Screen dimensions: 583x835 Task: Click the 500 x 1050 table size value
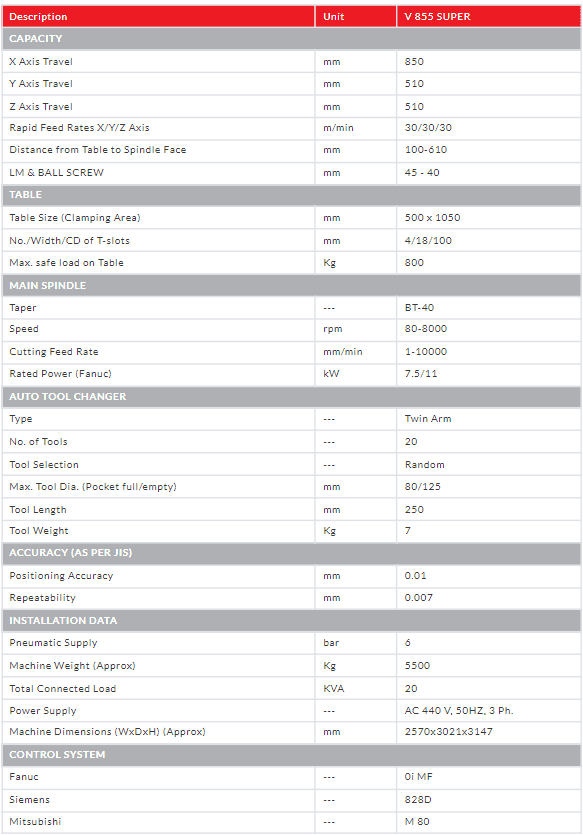[432, 218]
